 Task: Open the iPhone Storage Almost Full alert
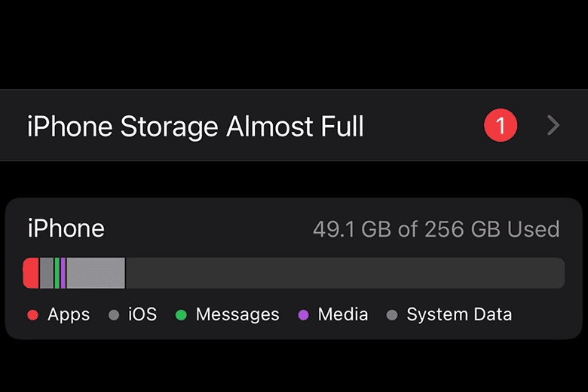coord(196,126)
